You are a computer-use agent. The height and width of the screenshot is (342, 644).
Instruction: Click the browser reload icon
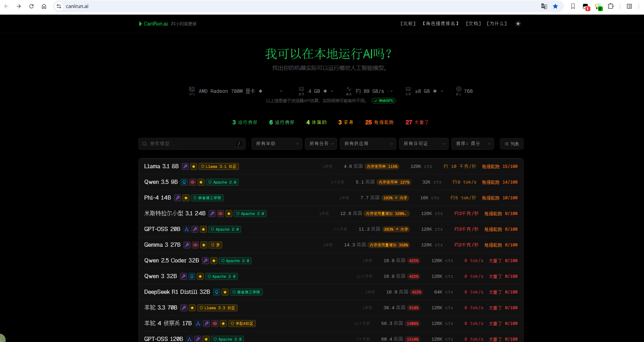(x=31, y=6)
